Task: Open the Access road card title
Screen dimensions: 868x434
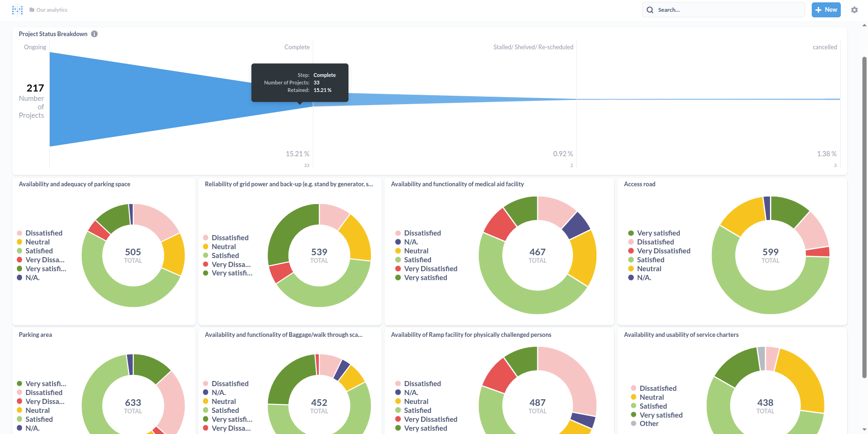Action: click(x=639, y=184)
